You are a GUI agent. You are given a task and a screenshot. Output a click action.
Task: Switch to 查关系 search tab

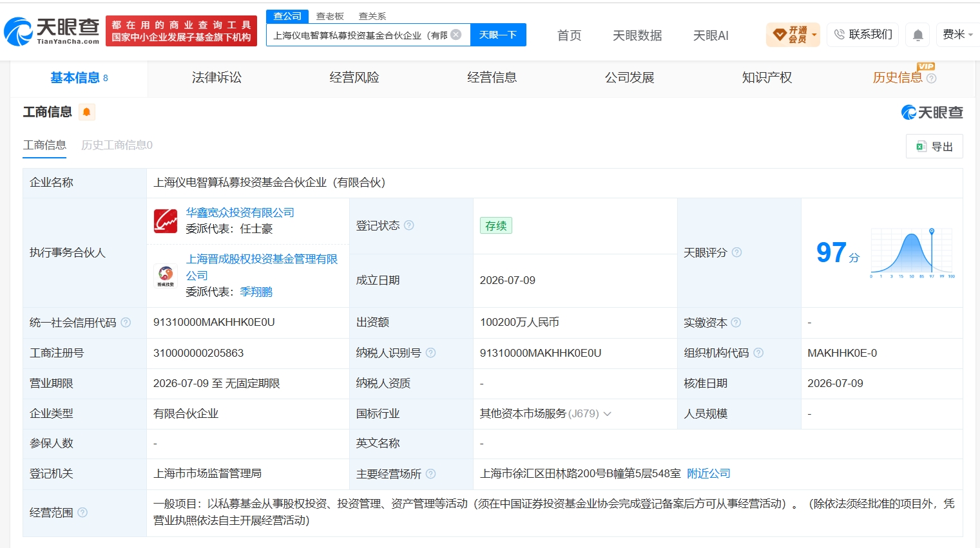372,16
